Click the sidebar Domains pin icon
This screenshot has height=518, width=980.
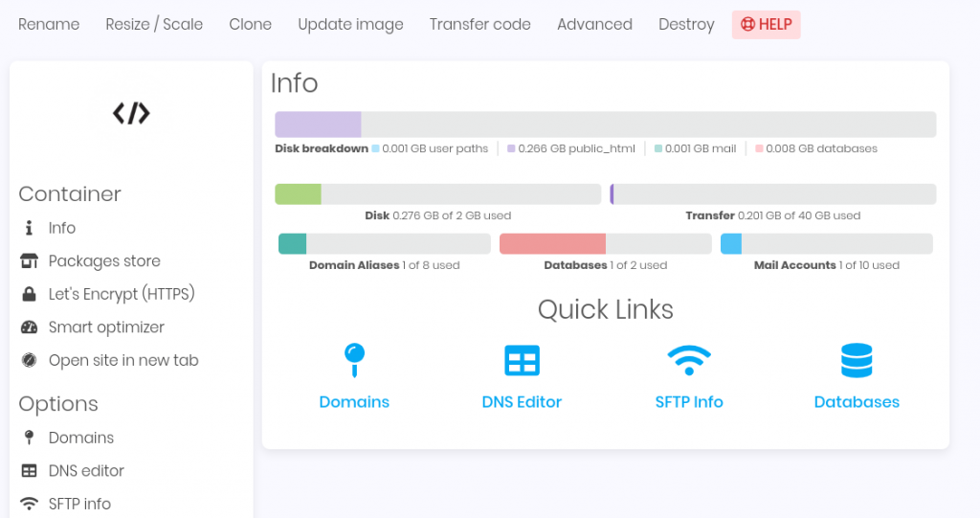[29, 438]
